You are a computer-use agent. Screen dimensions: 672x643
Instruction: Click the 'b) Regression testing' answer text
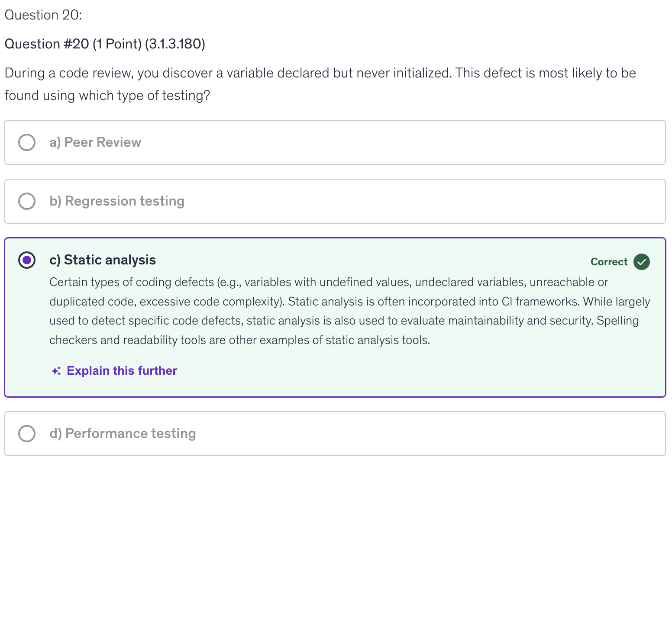tap(117, 201)
